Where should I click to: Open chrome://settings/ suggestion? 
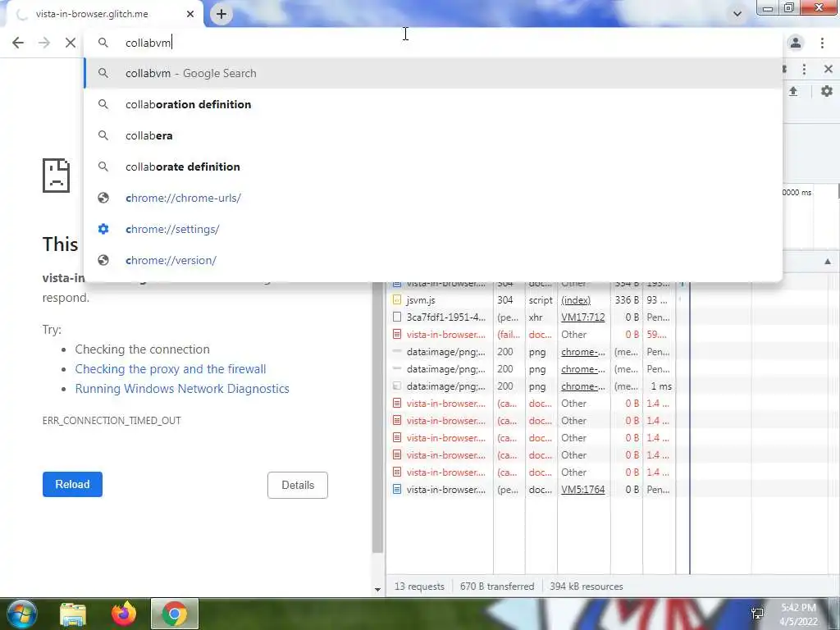(x=433, y=230)
